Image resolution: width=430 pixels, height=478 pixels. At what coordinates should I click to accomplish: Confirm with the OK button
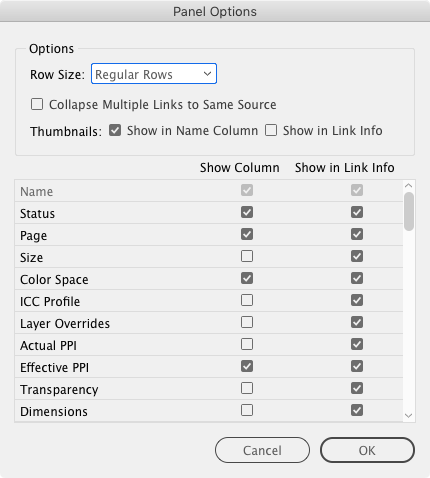(x=367, y=450)
